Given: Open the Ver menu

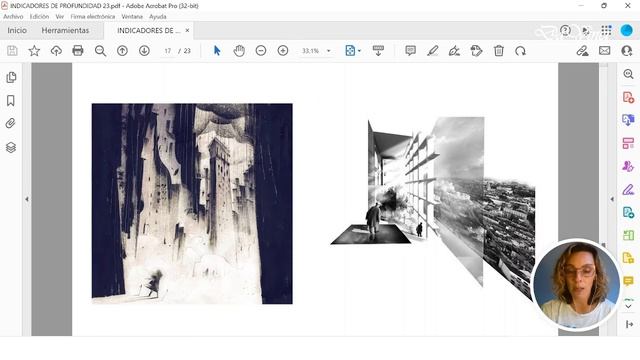Looking at the screenshot, I should pos(60,17).
